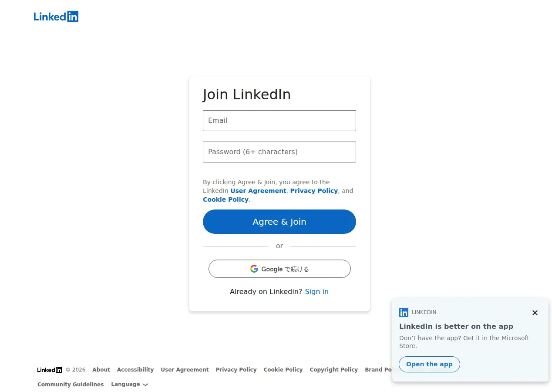
Task: Focus the Email input field
Action: (x=279, y=121)
